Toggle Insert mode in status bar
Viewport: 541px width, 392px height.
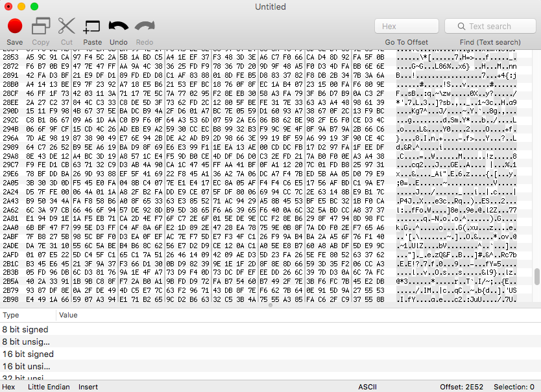pyautogui.click(x=88, y=387)
